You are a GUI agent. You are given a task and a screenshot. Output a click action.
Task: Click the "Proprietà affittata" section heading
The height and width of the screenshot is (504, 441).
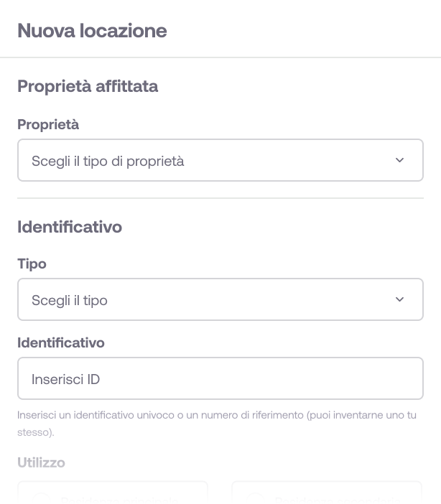[x=88, y=86]
